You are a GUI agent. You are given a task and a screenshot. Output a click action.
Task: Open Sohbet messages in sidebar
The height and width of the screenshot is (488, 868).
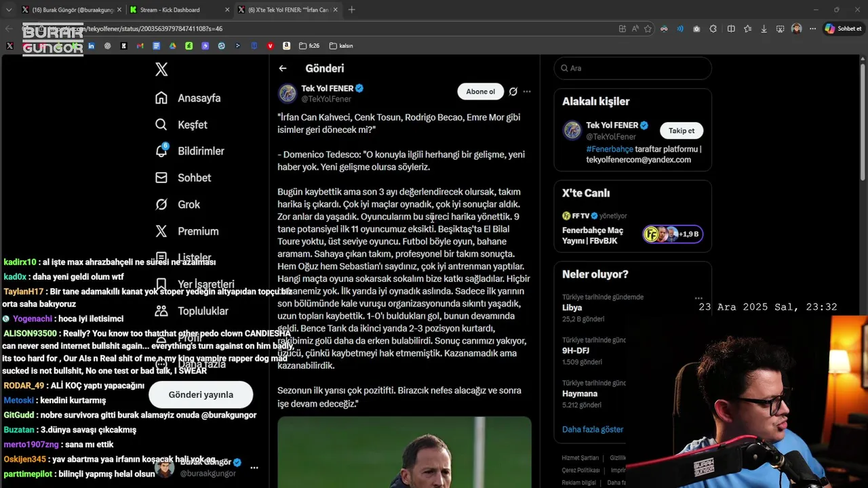pyautogui.click(x=183, y=178)
